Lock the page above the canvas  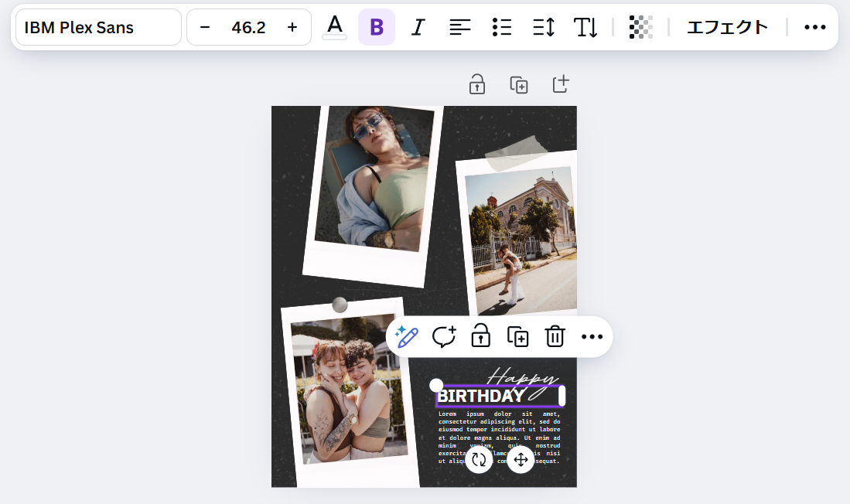477,84
